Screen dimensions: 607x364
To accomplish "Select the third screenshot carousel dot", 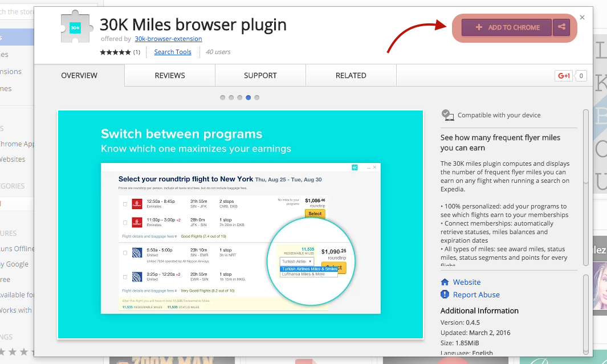I will 239,97.
